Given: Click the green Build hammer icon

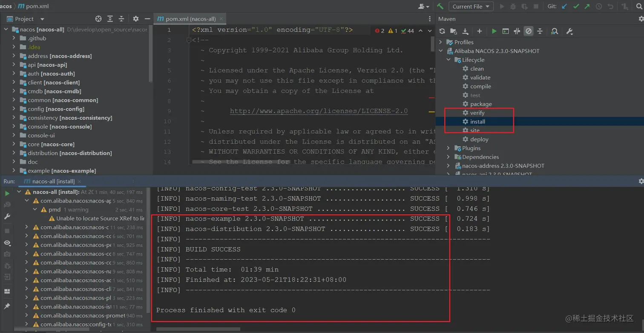Looking at the screenshot, I should pos(440,6).
